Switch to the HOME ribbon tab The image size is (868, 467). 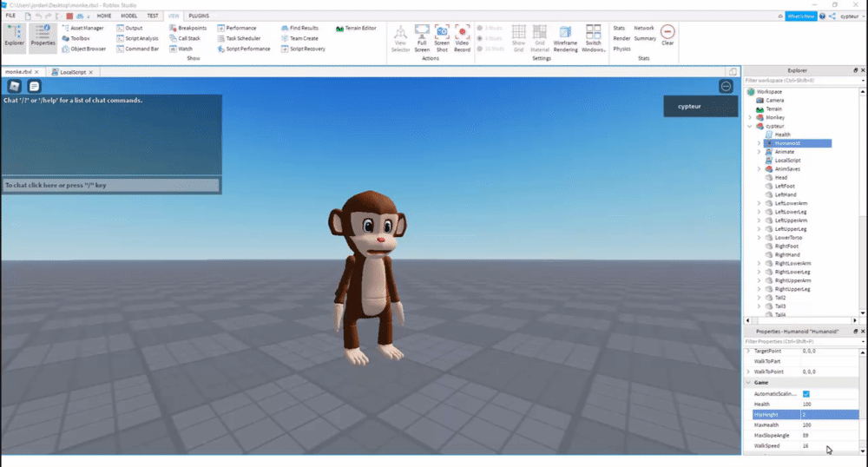[104, 16]
